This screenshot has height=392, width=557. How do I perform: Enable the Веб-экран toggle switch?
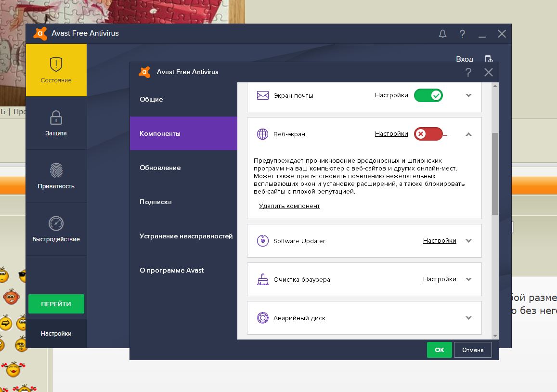[x=428, y=134]
